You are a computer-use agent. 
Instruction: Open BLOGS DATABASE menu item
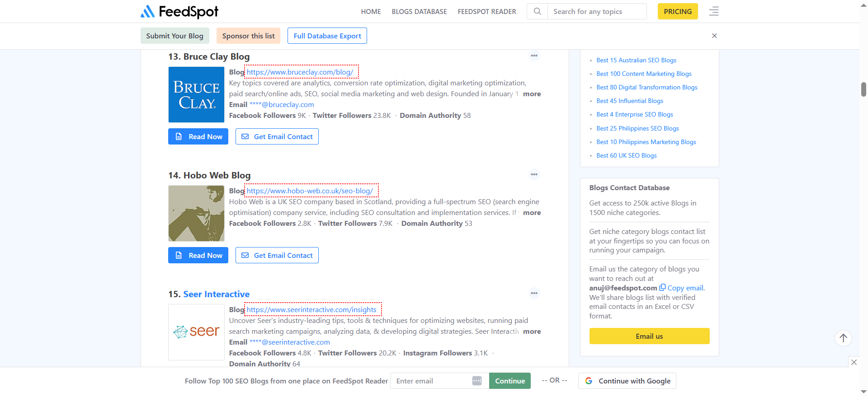click(419, 12)
